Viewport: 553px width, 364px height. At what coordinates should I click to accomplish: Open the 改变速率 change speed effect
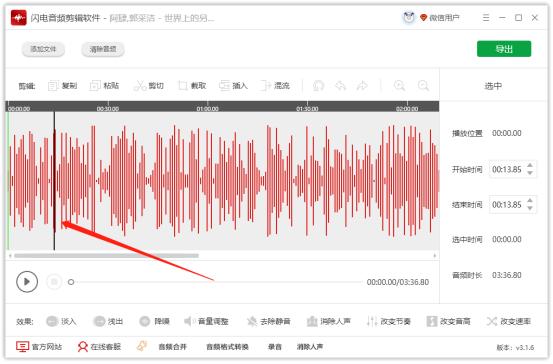click(509, 321)
